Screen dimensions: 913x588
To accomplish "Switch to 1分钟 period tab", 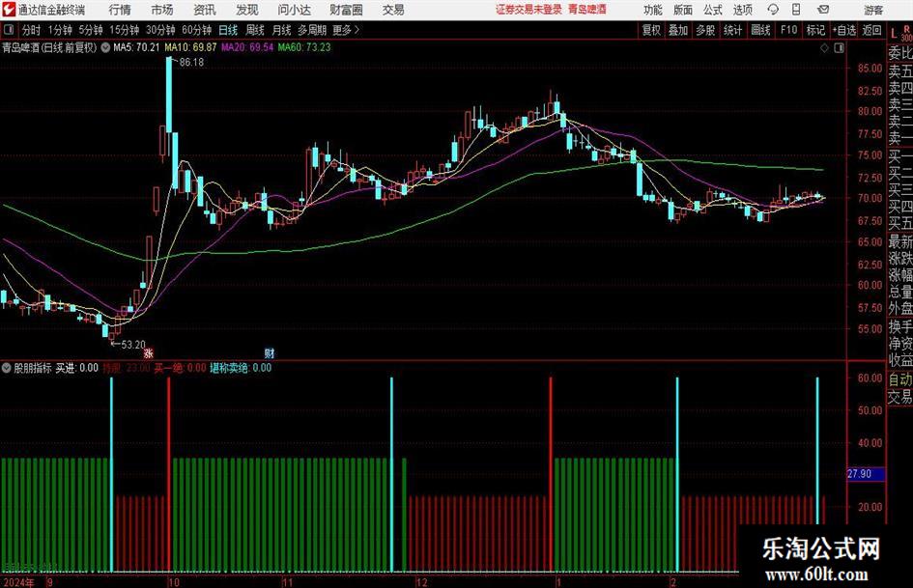I will (60, 30).
